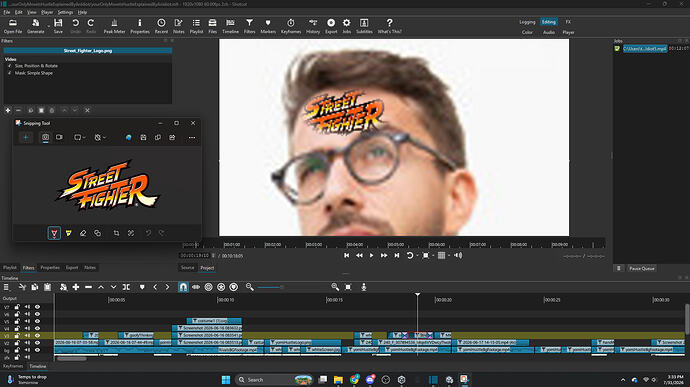Switch to the Keyframes bottom tab
Viewport: 690px width, 387px height.
[x=13, y=366]
